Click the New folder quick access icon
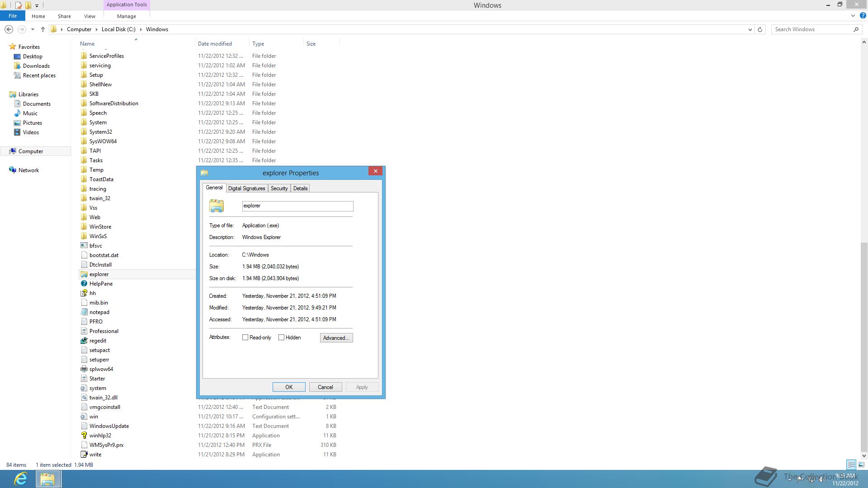868x488 pixels. point(28,5)
